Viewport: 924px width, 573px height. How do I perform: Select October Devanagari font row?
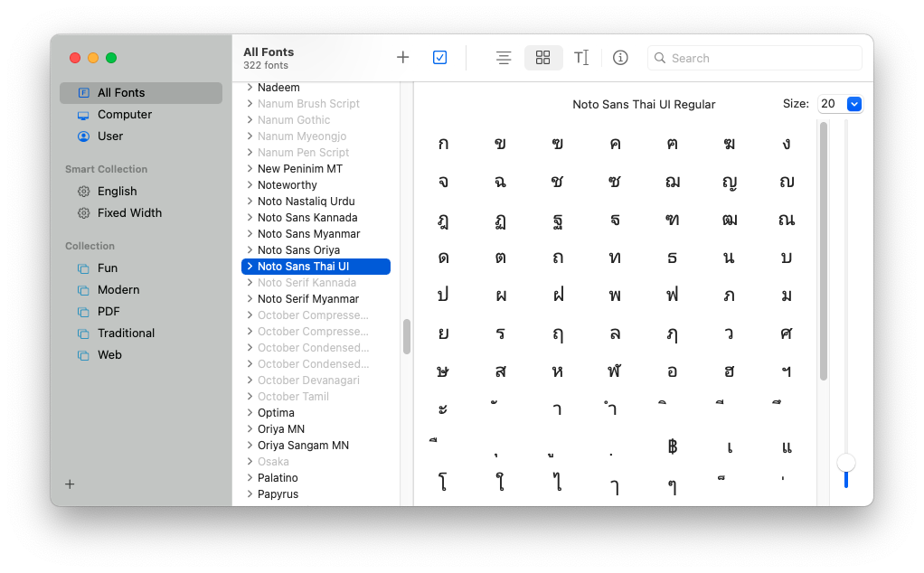click(x=316, y=380)
